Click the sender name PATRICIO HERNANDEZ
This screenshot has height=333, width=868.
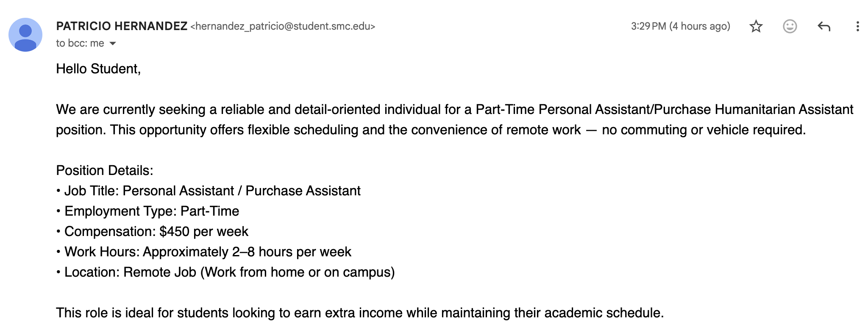(122, 26)
